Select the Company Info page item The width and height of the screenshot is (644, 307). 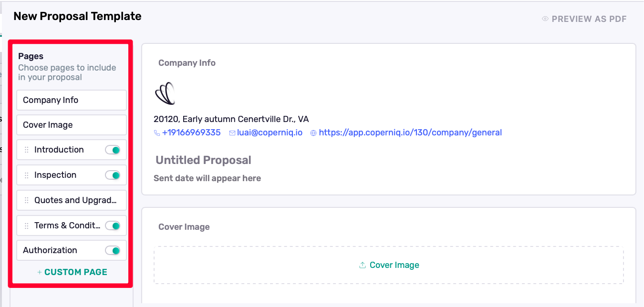point(71,100)
